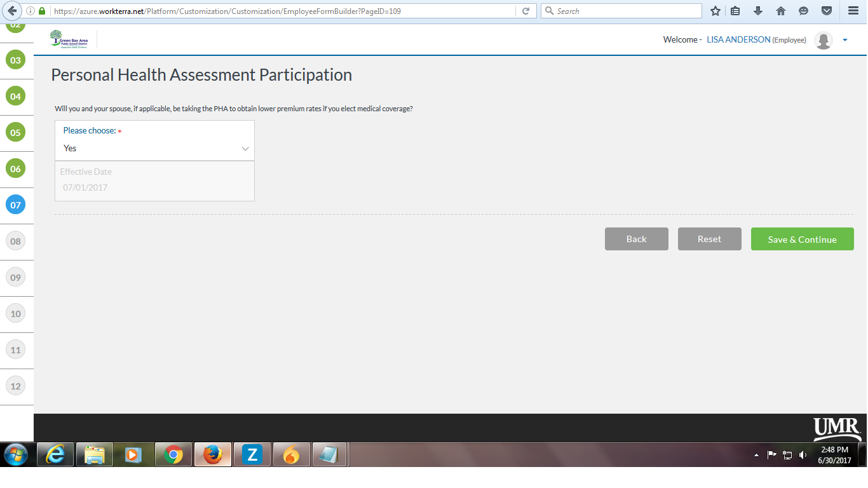
Task: Click the Green Bay Area school district logo
Action: click(x=69, y=39)
